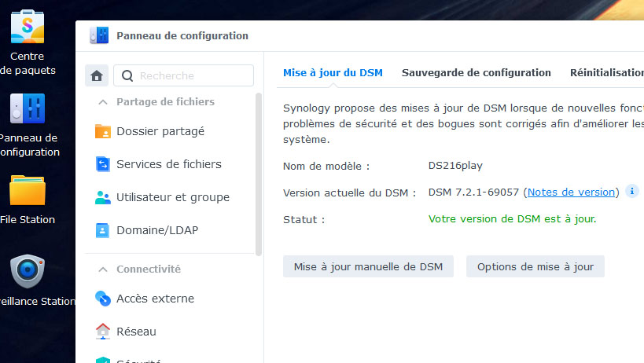The height and width of the screenshot is (363, 644).
Task: Click Mise à jour manuelle de DSM button
Action: 368,266
